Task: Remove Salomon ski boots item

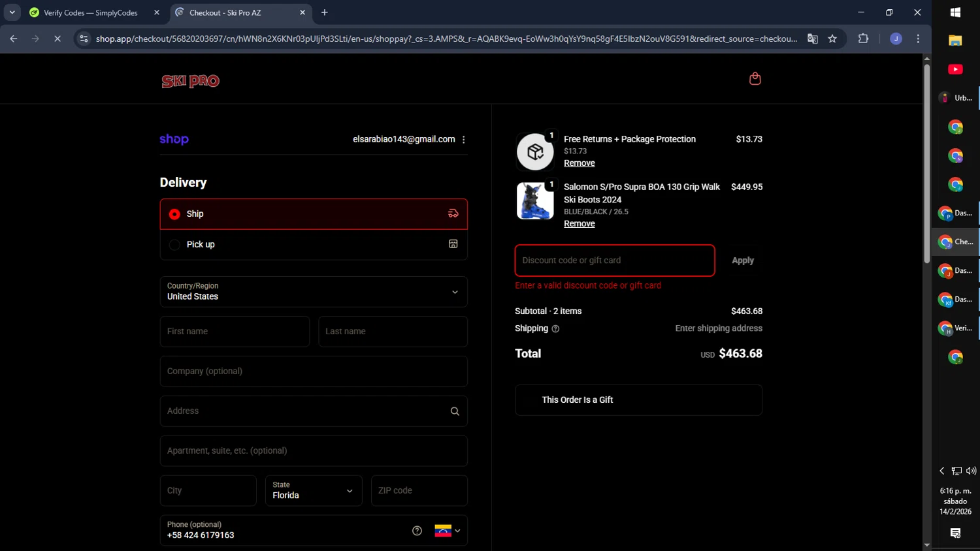Action: [580, 224]
